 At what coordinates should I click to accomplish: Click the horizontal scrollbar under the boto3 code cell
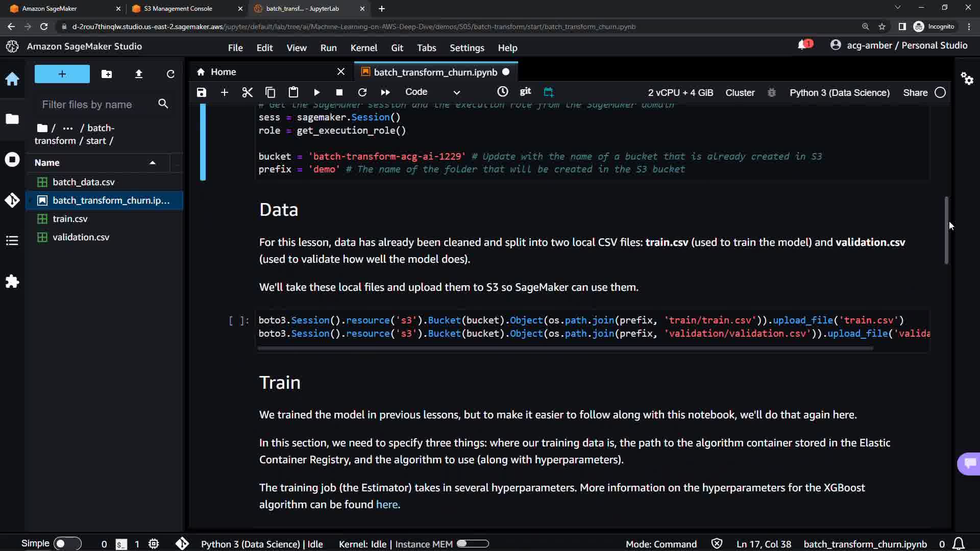point(565,348)
